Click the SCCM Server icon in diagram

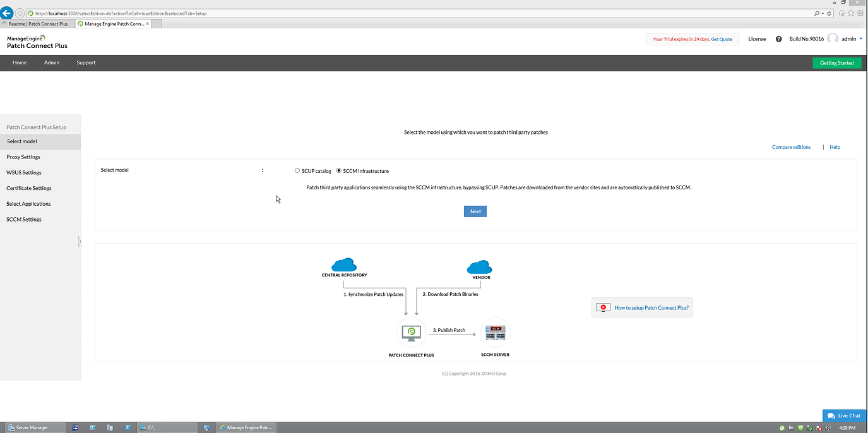click(495, 332)
